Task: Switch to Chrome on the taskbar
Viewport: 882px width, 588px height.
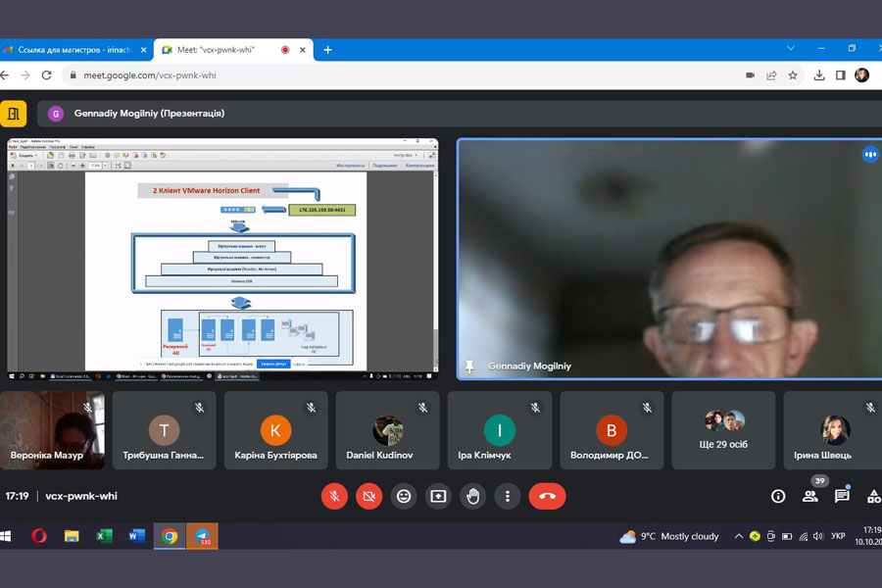Action: [x=170, y=536]
